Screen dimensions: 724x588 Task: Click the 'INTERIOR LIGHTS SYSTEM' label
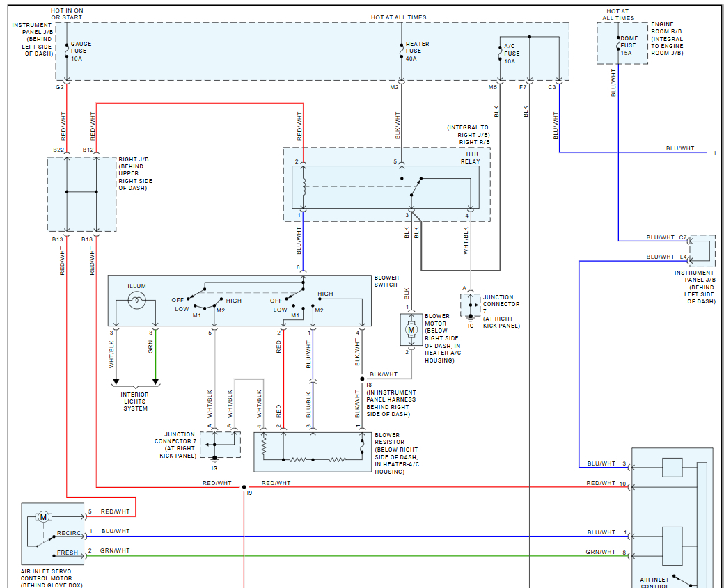point(135,402)
